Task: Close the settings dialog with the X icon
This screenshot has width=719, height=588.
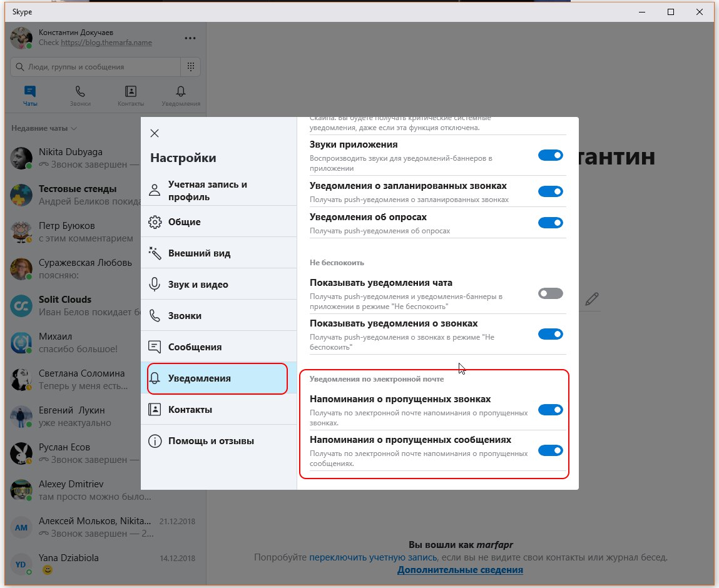Action: [x=155, y=133]
